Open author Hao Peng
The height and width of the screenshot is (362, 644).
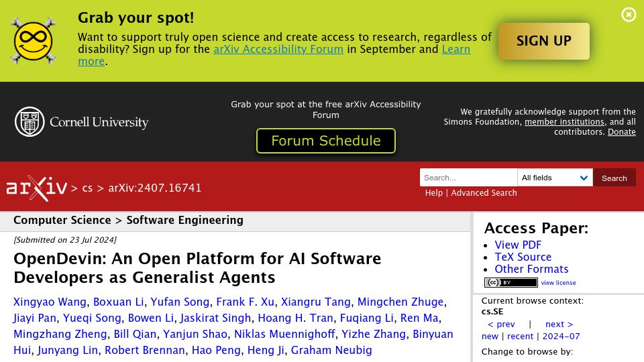pyautogui.click(x=216, y=350)
